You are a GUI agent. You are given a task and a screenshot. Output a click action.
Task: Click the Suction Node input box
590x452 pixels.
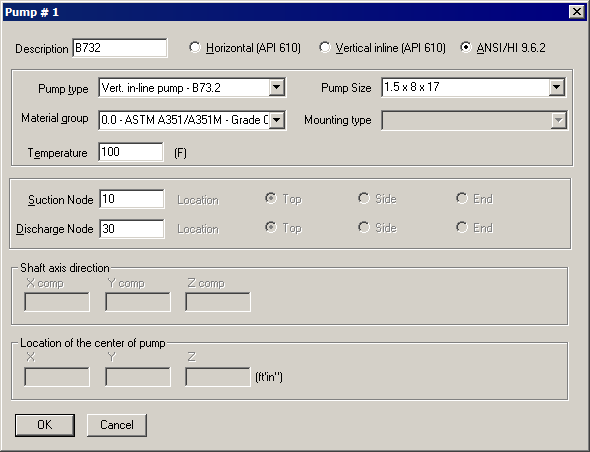click(x=132, y=199)
